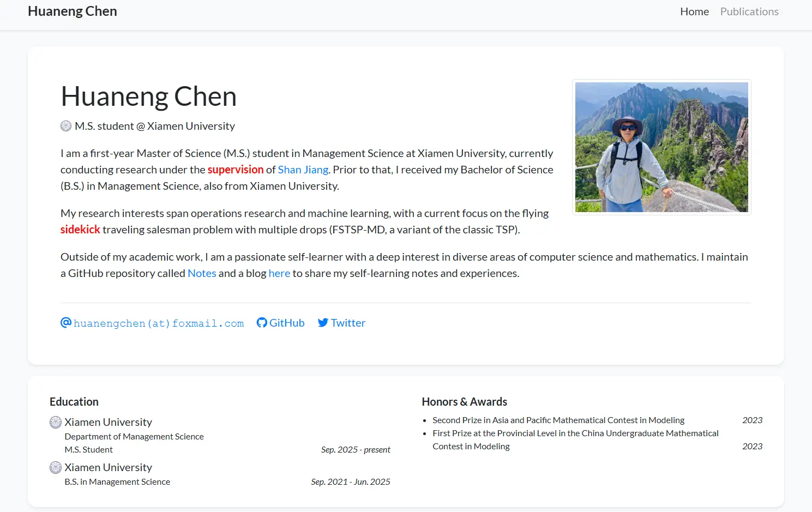Click the red word 'supervision'

[x=236, y=170]
